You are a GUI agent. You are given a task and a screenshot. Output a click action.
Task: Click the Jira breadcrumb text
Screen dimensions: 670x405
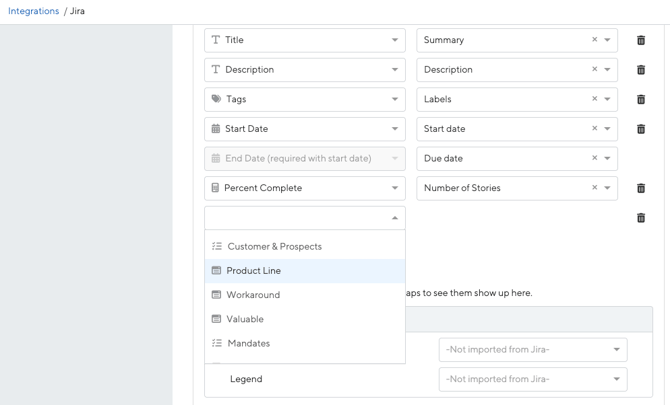click(x=77, y=11)
